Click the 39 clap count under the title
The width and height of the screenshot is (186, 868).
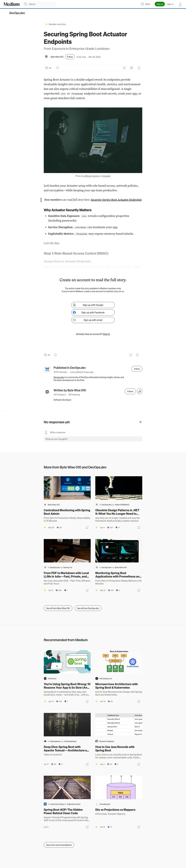[50, 68]
